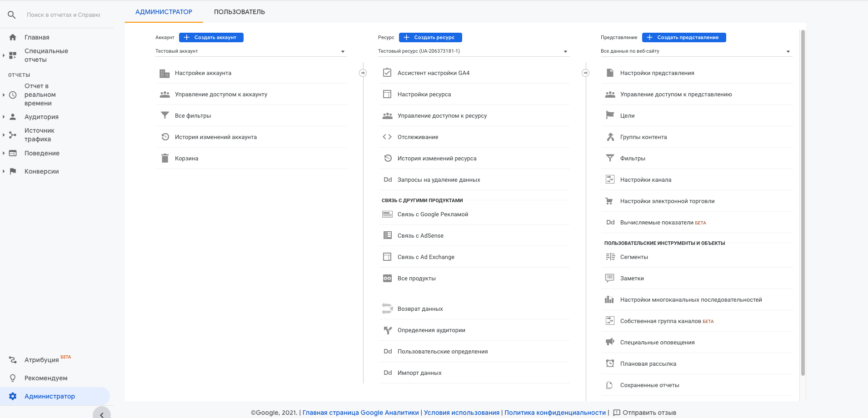Select the АДМИНИСТРАТОР tab
The image size is (868, 418).
click(x=164, y=12)
